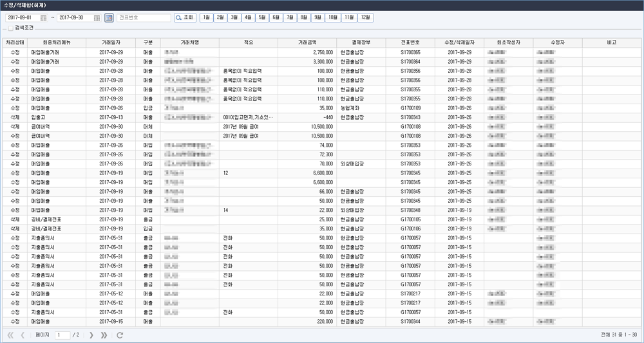The image size is (644, 343).
Task: Click the 70,000 amount cell
Action: point(307,163)
